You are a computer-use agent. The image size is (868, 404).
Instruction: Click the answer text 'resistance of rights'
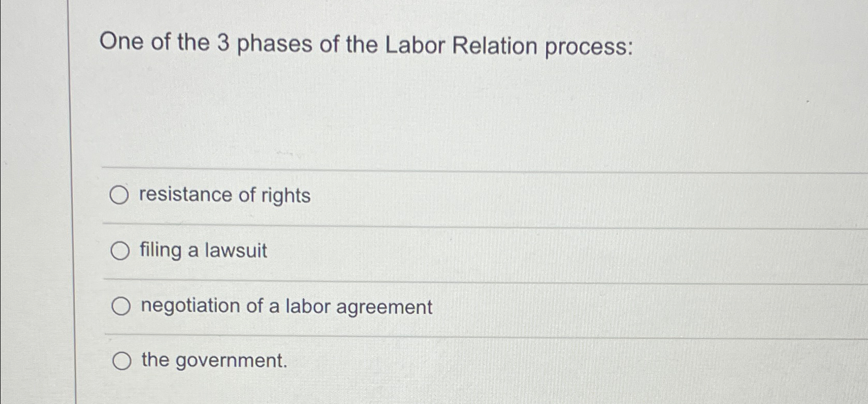[224, 195]
